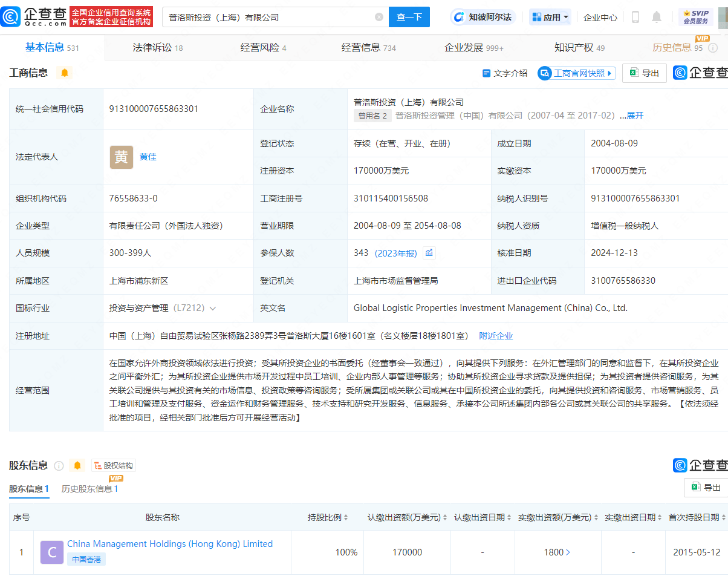Click the 工商信息 monitoring bell icon
The width and height of the screenshot is (728, 576).
(x=65, y=73)
